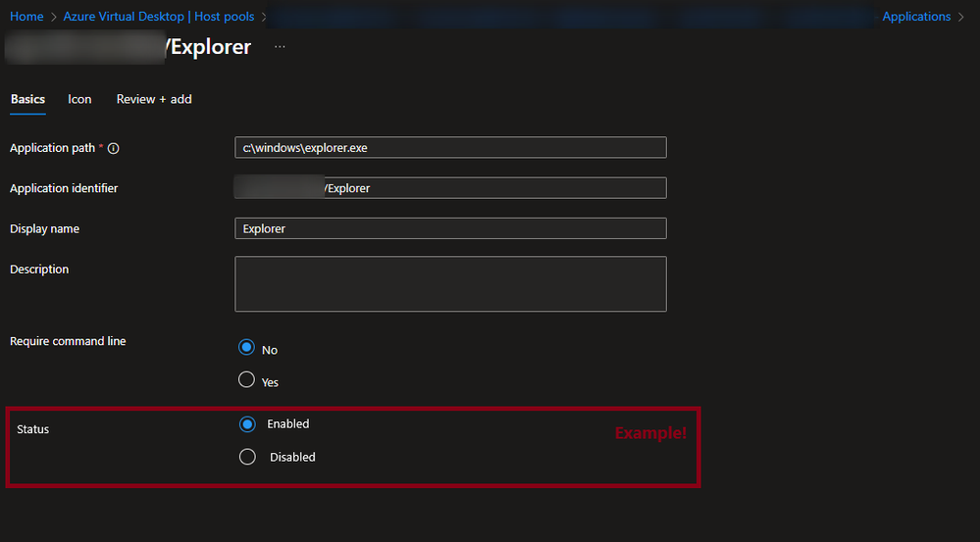Click the chevron after Applications breadcrumb
Viewport: 980px width, 542px height.
[x=960, y=18]
